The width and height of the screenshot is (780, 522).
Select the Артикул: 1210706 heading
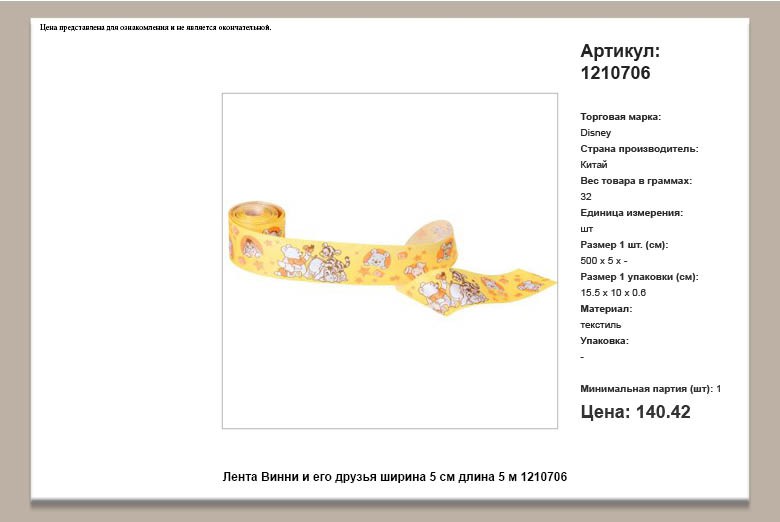(620, 62)
